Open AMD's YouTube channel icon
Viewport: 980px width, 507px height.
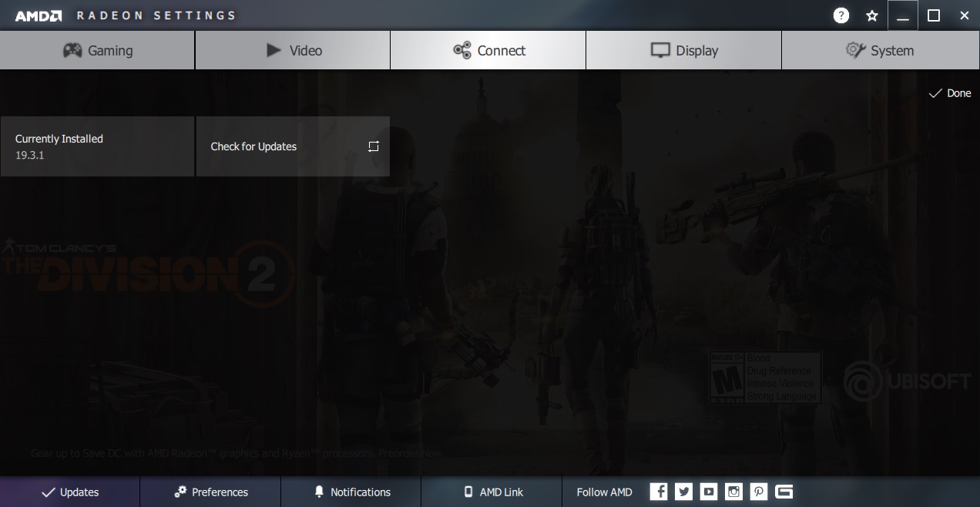pyautogui.click(x=709, y=492)
